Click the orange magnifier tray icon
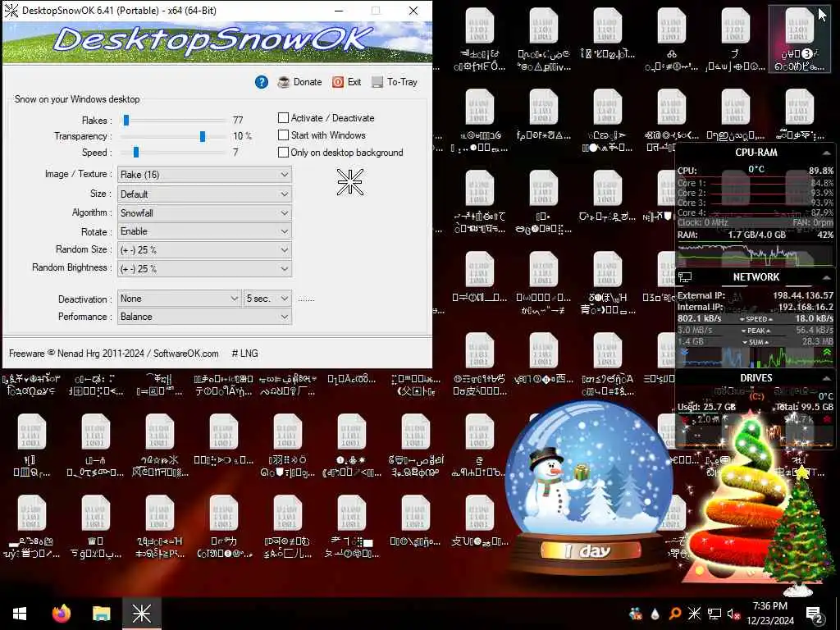The width and height of the screenshot is (840, 630). point(675,614)
